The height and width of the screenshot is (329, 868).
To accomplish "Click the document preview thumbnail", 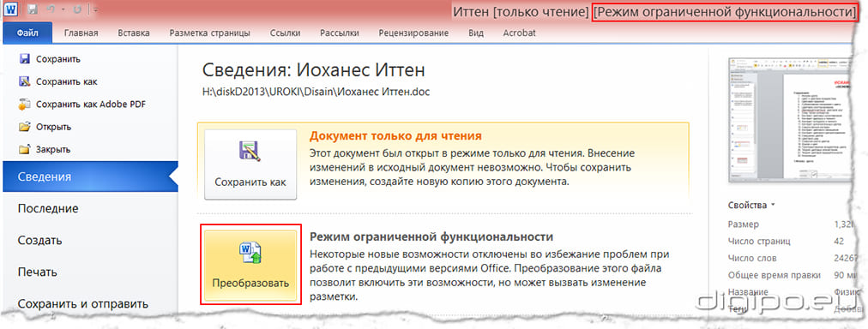I will coord(790,119).
